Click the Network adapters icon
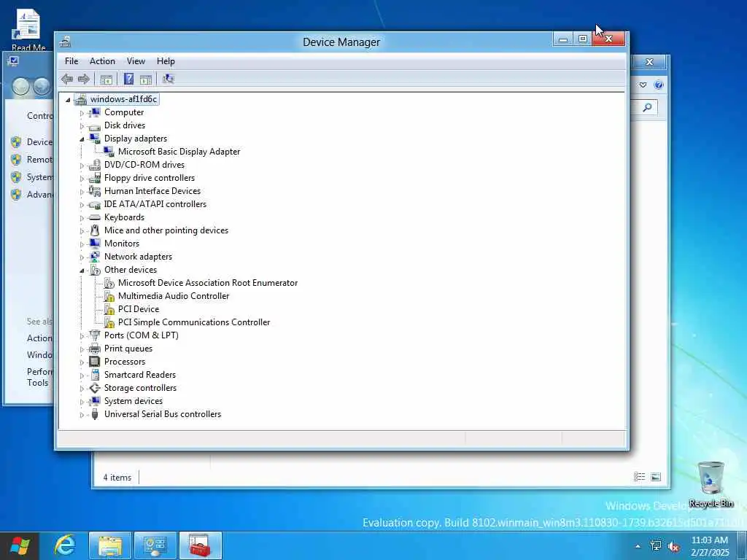The image size is (747, 560). [x=95, y=257]
